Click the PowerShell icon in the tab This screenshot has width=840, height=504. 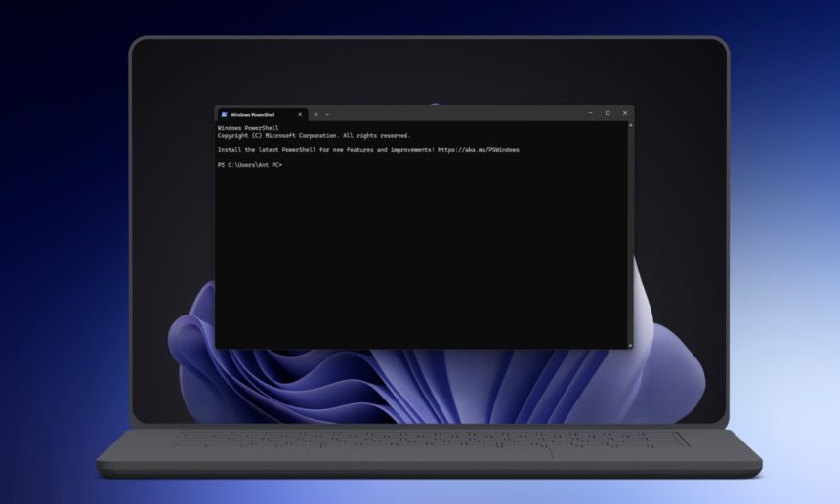[225, 114]
